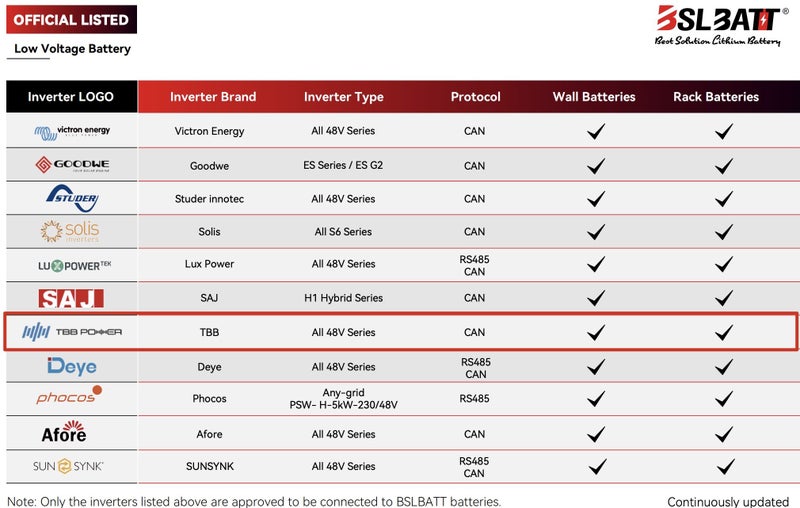
Task: Click the Goodwe logo
Action: [72, 165]
